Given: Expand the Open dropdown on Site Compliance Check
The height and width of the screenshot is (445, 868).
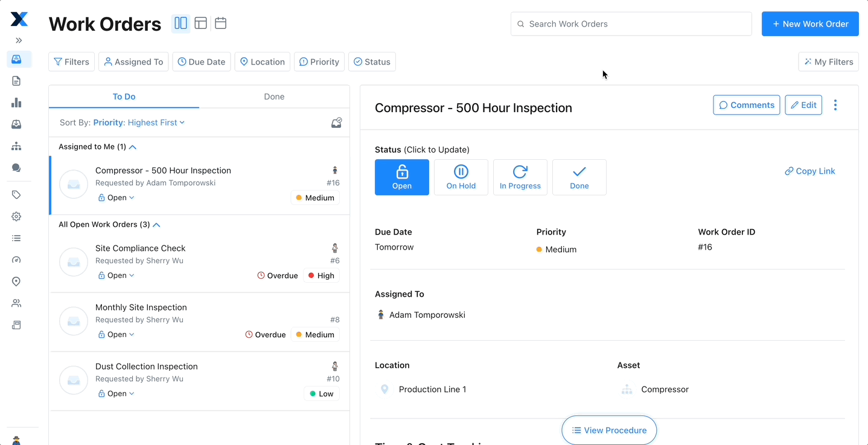Looking at the screenshot, I should [116, 275].
